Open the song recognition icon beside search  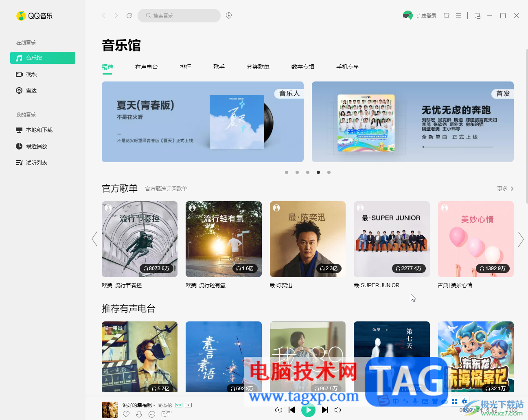click(x=229, y=15)
